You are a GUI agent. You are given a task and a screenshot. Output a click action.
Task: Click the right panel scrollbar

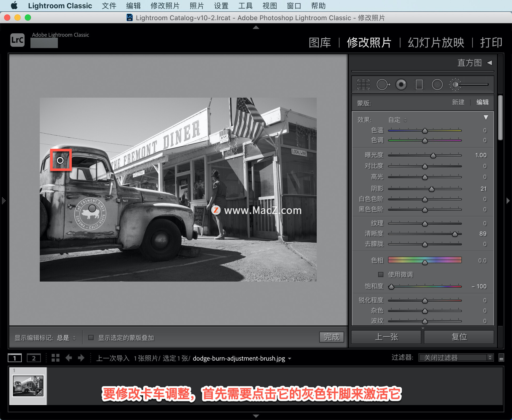501,117
